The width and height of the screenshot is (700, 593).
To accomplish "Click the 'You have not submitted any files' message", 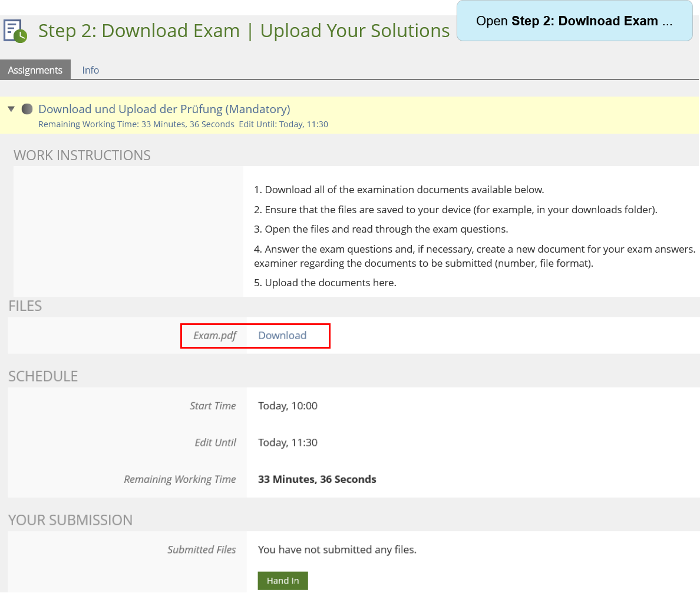I will click(x=337, y=549).
